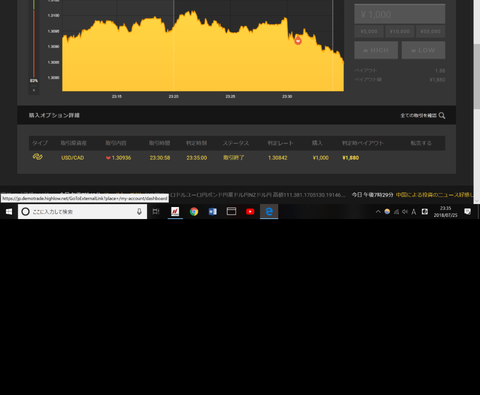
Task: Click the 23:35:00 expiry time cell
Action: (x=197, y=158)
